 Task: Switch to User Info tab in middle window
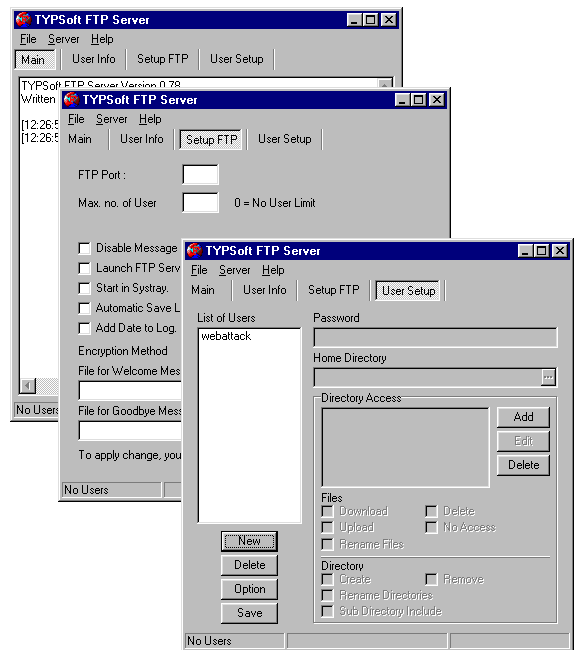[142, 139]
